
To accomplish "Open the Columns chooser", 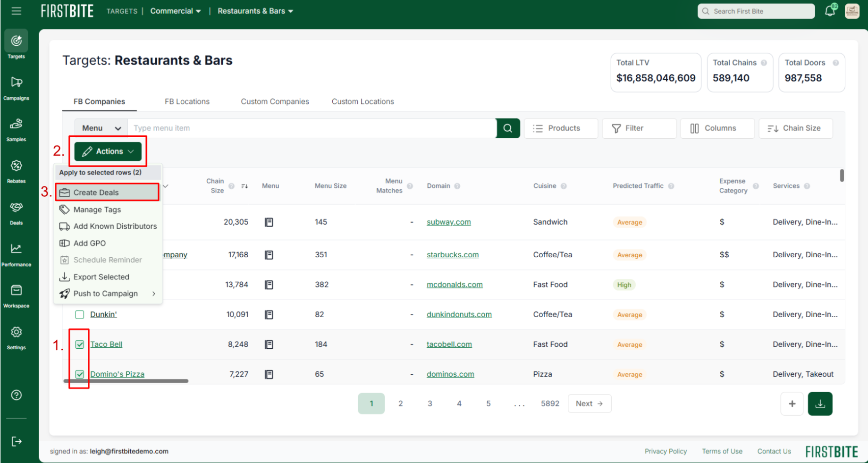I will (x=717, y=128).
